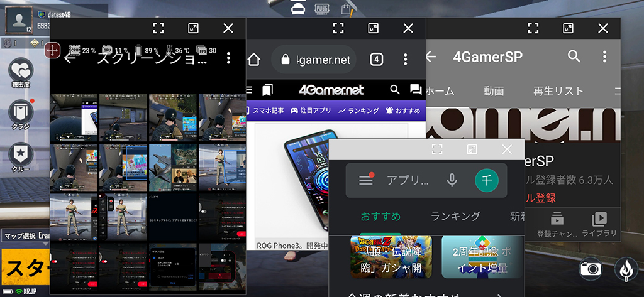Select the 注目アプリ tab on 4Gamer
The height and width of the screenshot is (297, 644).
[x=311, y=111]
